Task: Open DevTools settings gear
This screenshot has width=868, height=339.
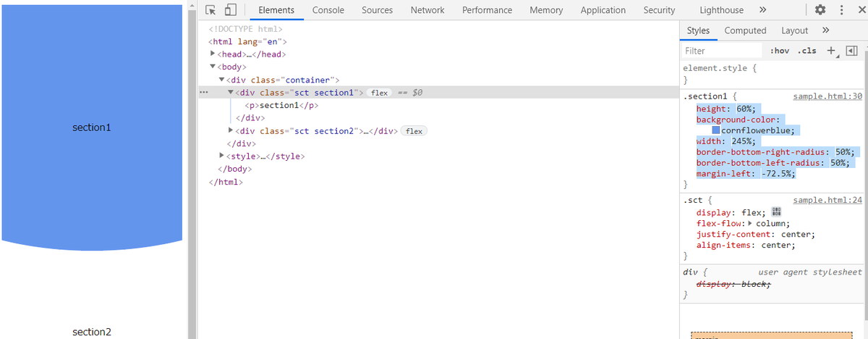Action: [x=820, y=10]
